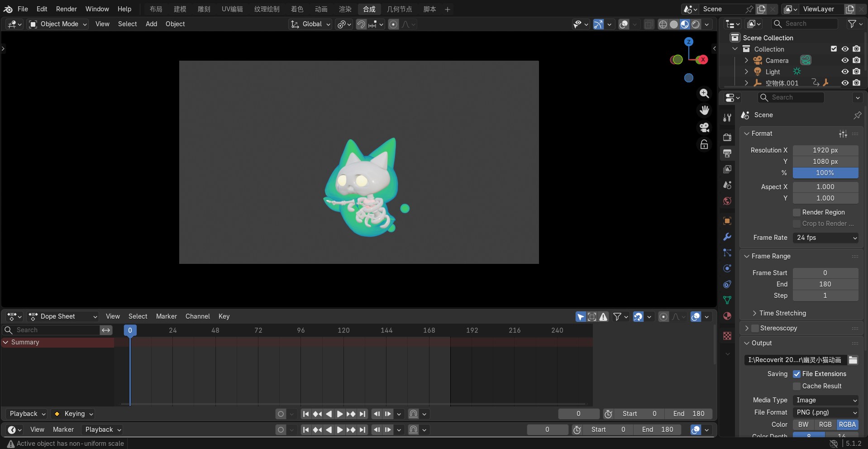Open the Object properties tab icon
Screen dimensions: 868x449
[727, 221]
